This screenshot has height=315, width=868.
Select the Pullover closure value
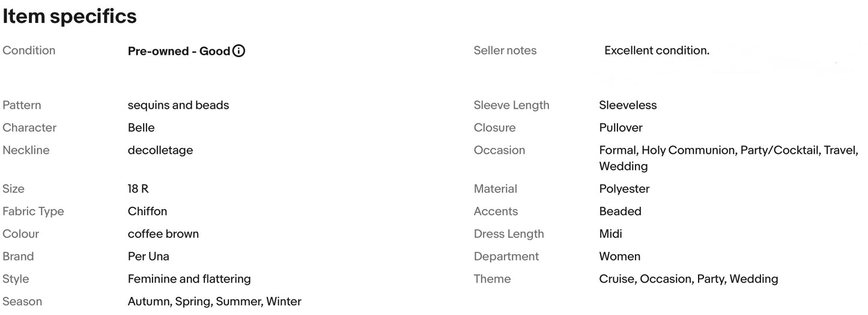point(621,127)
